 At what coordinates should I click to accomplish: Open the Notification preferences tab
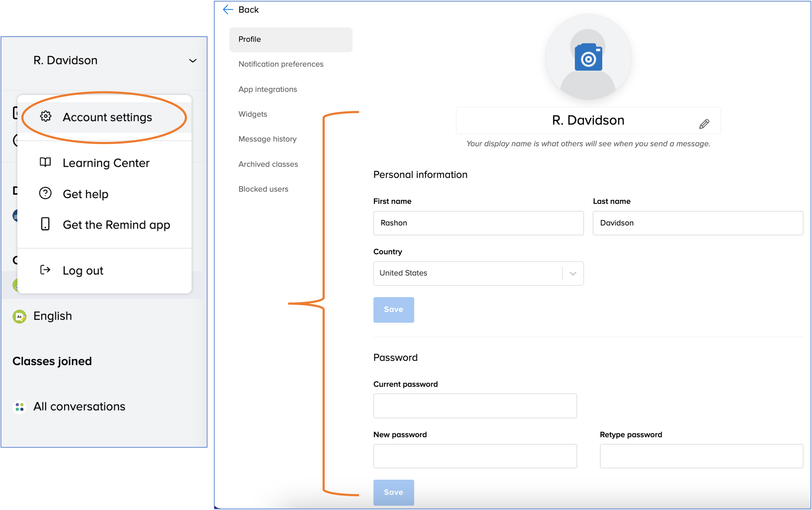[x=281, y=64]
